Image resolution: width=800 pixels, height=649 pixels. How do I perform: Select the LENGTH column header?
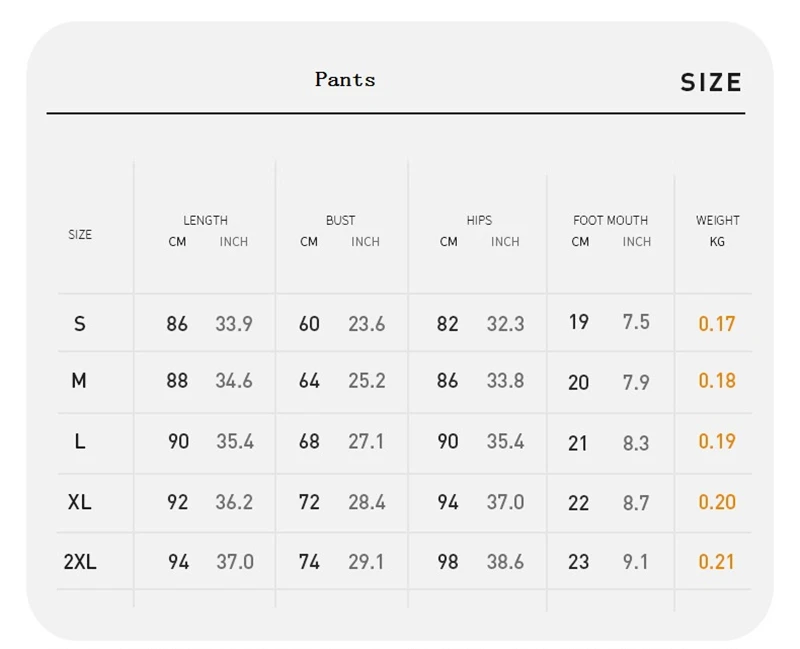(205, 220)
